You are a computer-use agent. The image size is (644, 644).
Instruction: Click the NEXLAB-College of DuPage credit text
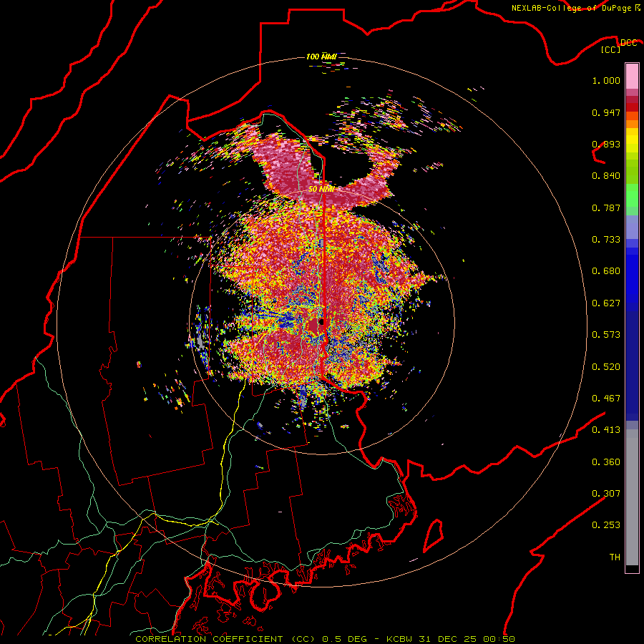pyautogui.click(x=575, y=8)
